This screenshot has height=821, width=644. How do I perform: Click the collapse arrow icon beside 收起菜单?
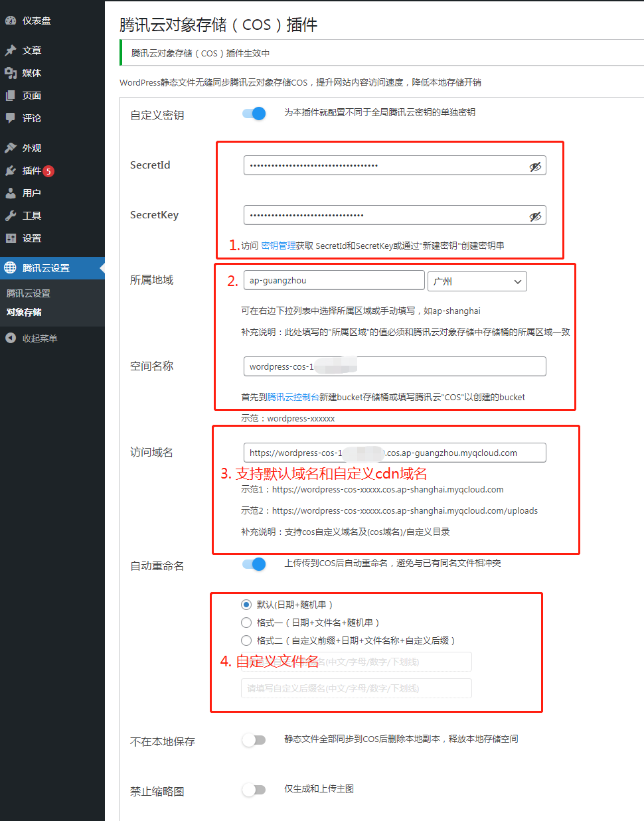[11, 338]
